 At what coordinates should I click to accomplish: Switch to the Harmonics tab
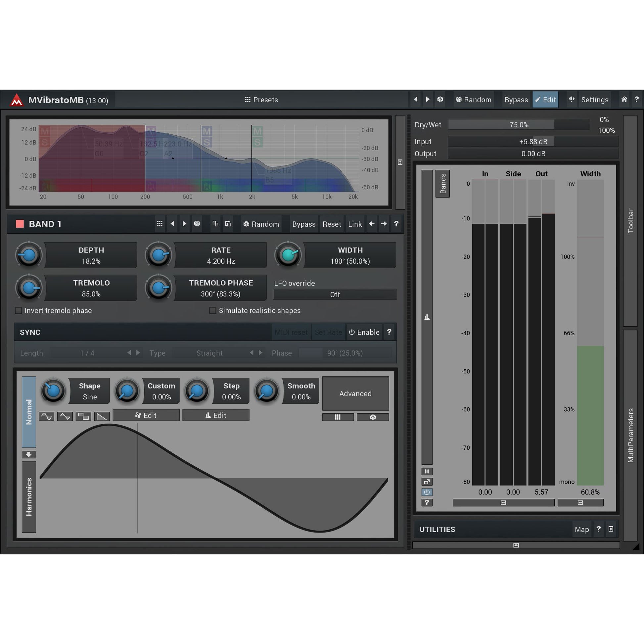(29, 497)
